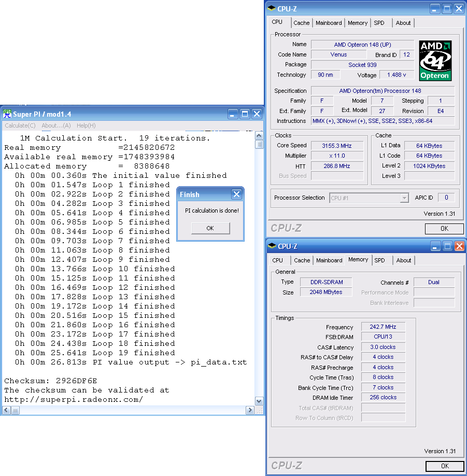Click the 'Checksum: 2926DF6E' line
Viewport: 467px width, 476px height.
[51, 381]
